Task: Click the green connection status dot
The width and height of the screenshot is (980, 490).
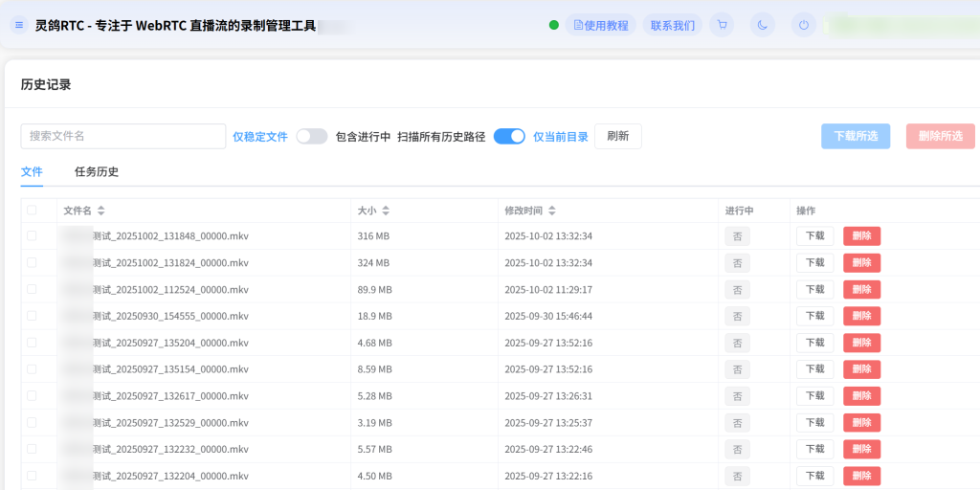Action: [554, 25]
